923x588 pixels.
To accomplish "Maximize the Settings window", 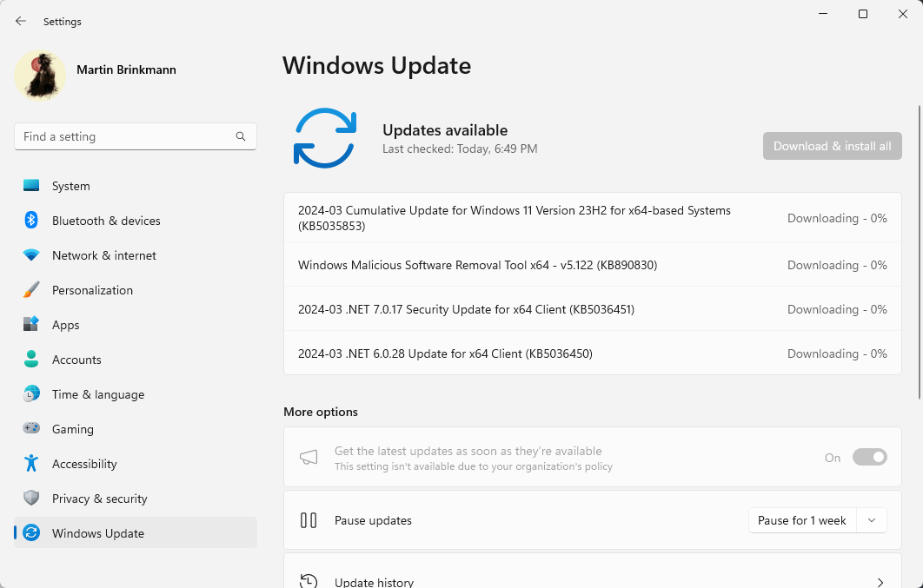I will pos(863,14).
